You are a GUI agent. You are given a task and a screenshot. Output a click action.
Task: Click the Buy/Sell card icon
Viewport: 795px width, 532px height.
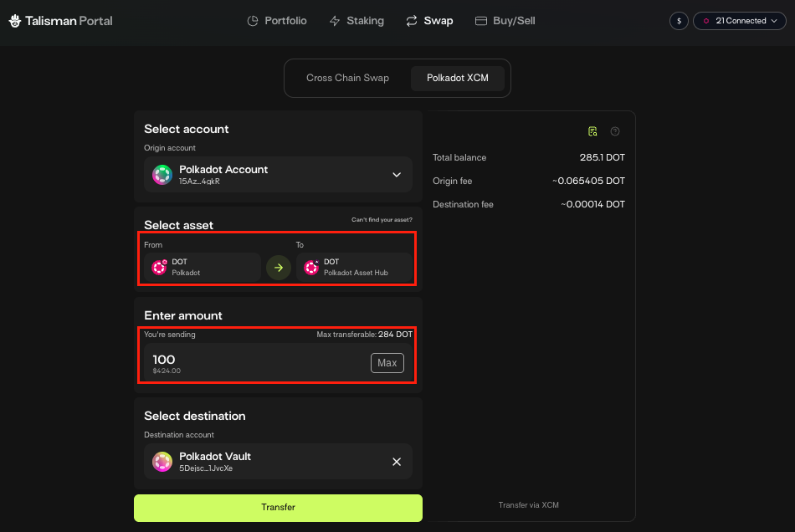[x=480, y=21]
